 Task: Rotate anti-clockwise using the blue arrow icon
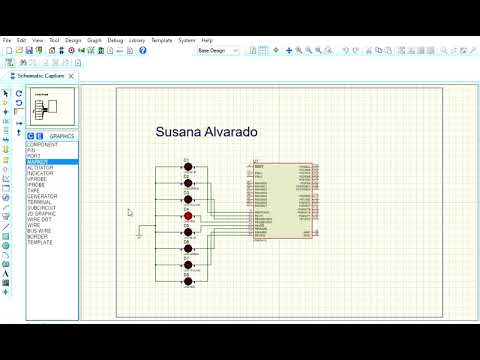pyautogui.click(x=19, y=103)
